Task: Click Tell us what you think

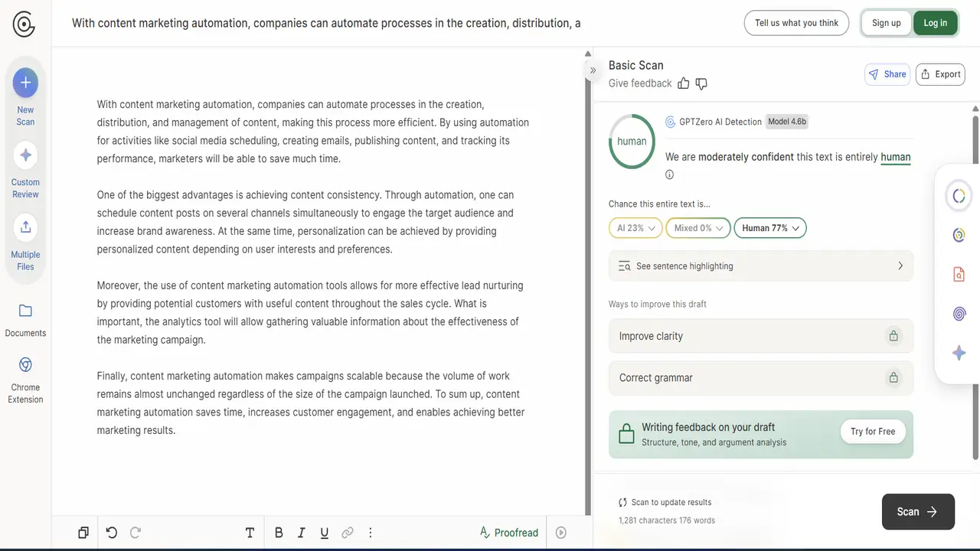Action: click(x=796, y=23)
